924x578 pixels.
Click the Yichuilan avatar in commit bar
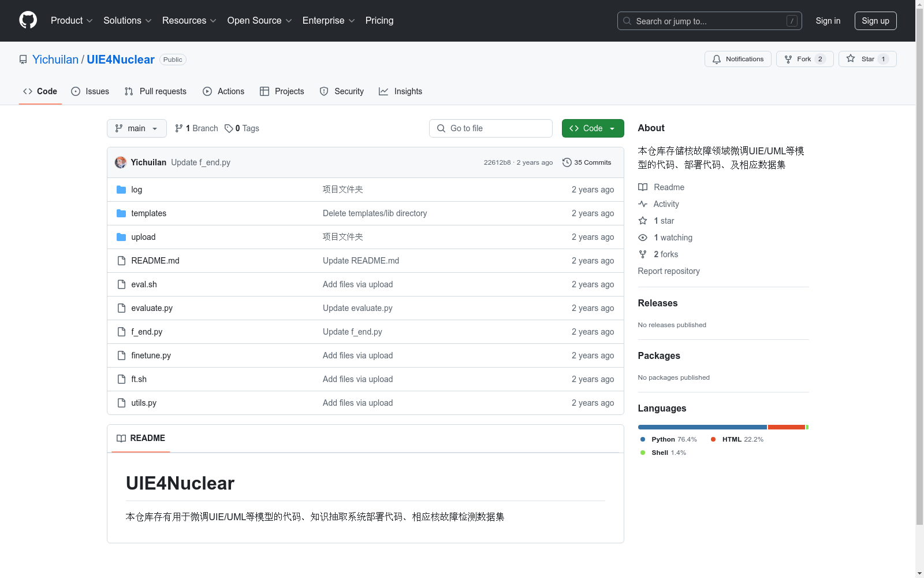click(x=121, y=162)
